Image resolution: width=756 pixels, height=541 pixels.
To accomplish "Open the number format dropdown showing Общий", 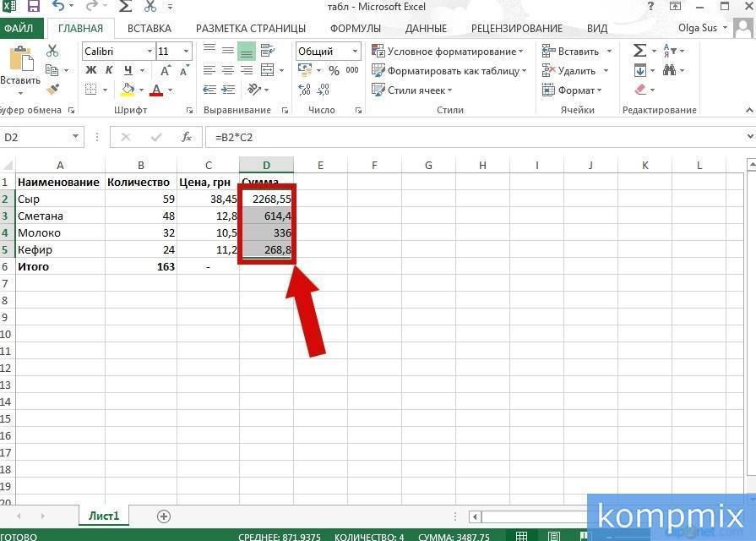I will 354,50.
